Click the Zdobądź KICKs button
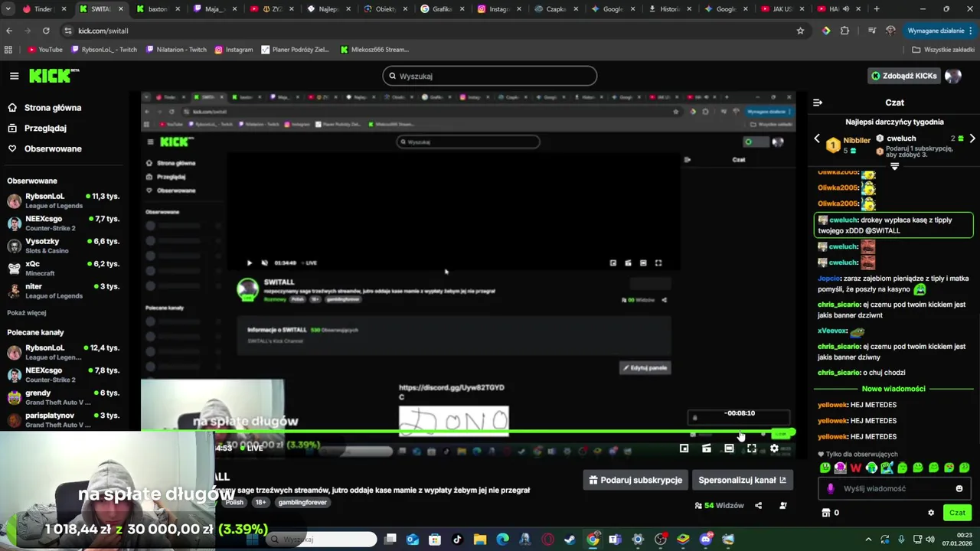This screenshot has width=980, height=551. tap(904, 76)
